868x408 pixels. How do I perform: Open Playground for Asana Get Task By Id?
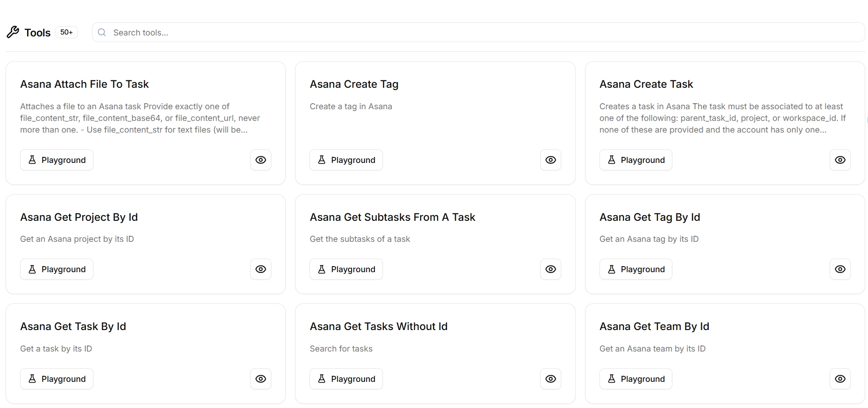(x=56, y=379)
